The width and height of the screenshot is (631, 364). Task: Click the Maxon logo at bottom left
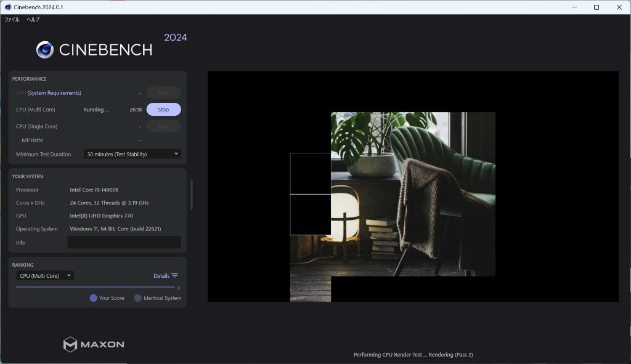(x=94, y=344)
